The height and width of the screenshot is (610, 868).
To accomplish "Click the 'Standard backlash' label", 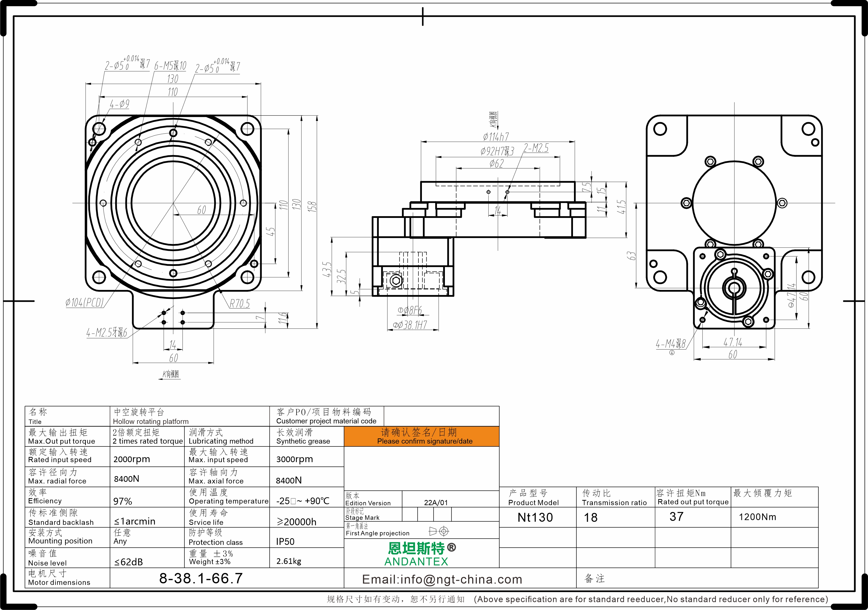I will point(61,522).
